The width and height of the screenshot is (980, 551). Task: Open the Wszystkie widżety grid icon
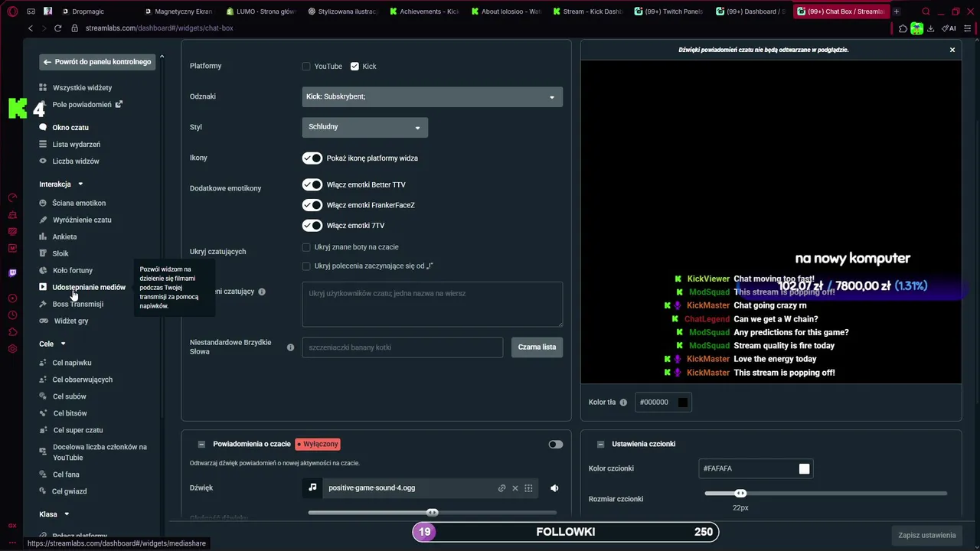point(43,88)
